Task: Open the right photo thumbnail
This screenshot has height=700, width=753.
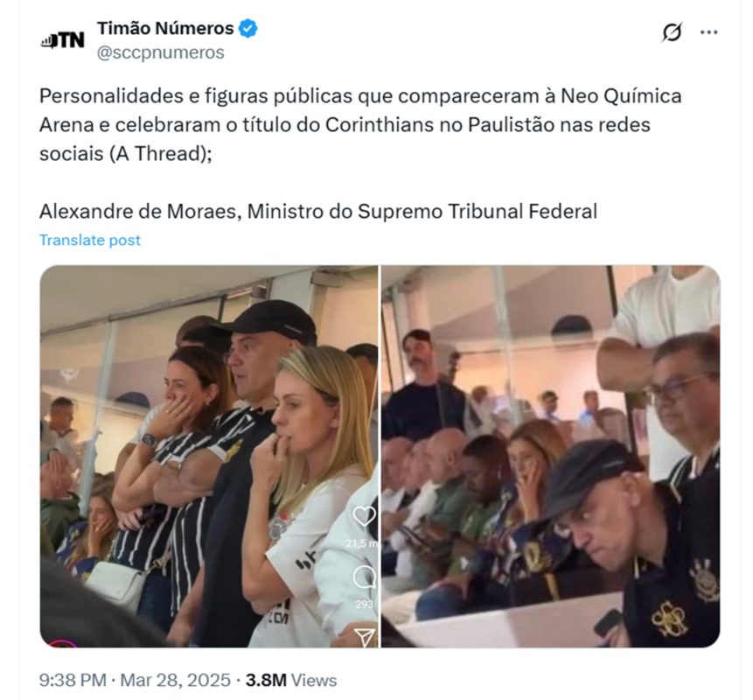Action: [551, 456]
